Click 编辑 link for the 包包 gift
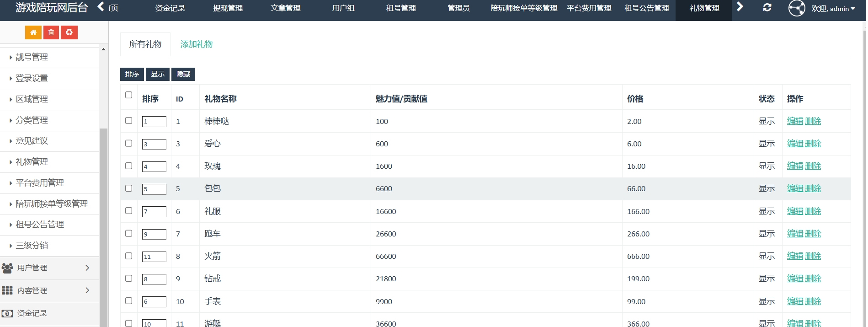Image resolution: width=868 pixels, height=327 pixels. pyautogui.click(x=795, y=188)
